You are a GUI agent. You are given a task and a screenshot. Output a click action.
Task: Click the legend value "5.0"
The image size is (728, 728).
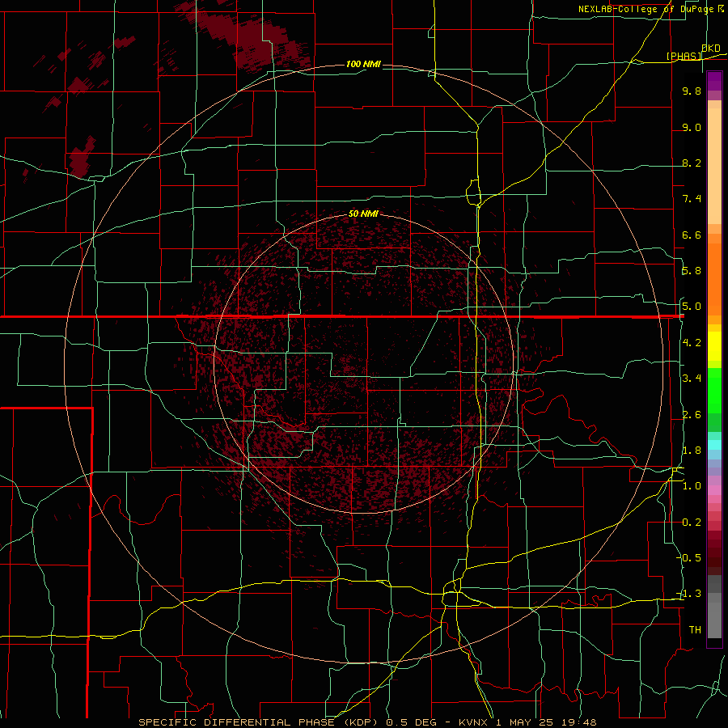point(692,307)
